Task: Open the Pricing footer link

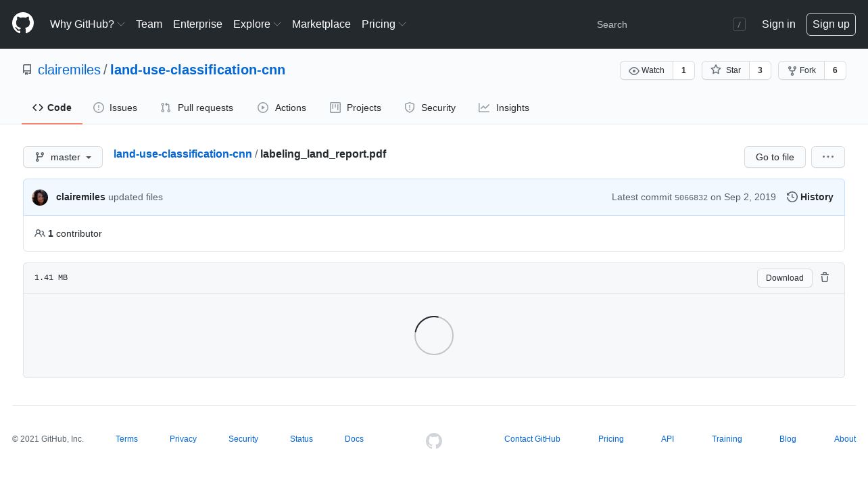Action: 611,439
